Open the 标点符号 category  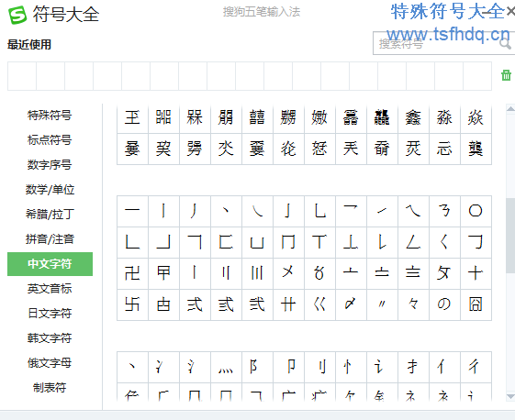[50, 139]
